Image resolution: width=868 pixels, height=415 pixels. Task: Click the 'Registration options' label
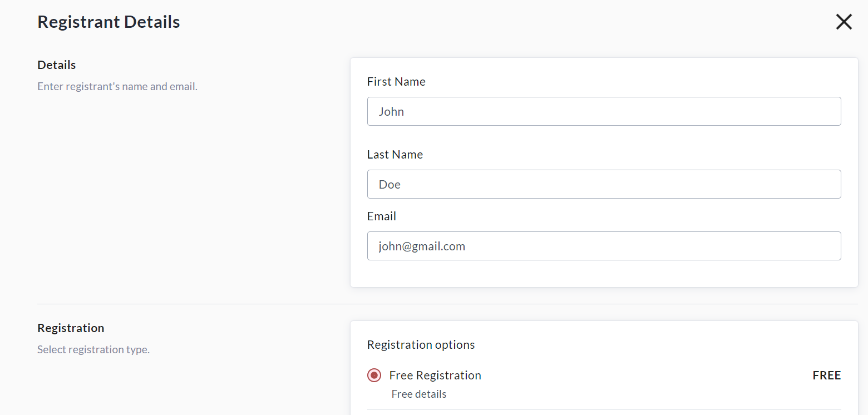point(421,345)
